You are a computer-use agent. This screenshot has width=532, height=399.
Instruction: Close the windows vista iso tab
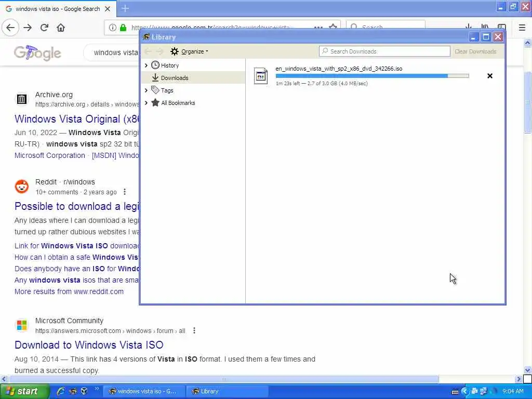click(108, 9)
